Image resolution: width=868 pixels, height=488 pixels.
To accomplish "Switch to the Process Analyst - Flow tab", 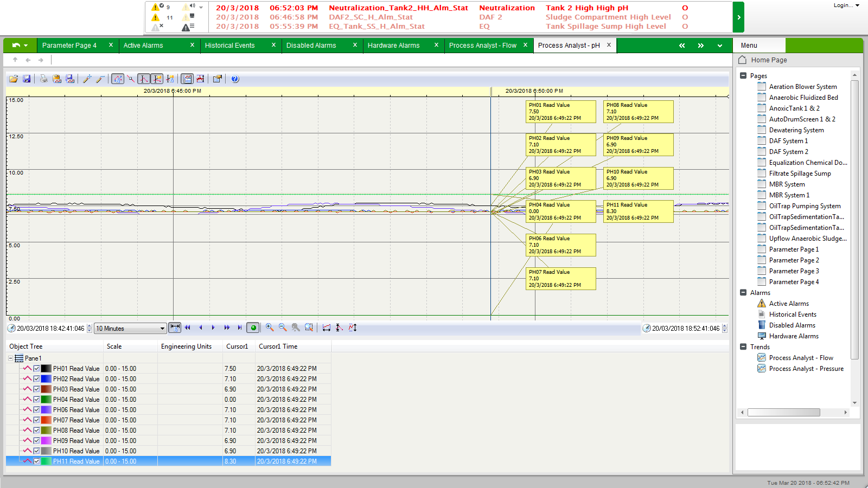I will [x=482, y=46].
